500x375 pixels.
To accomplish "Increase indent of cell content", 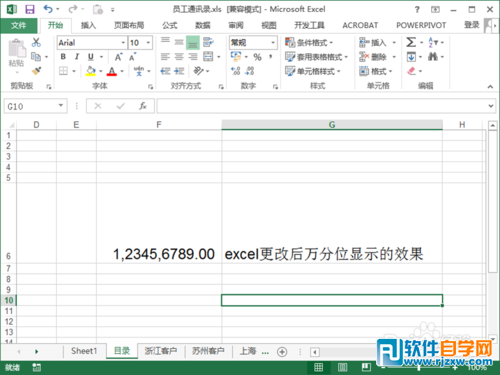I will (179, 71).
